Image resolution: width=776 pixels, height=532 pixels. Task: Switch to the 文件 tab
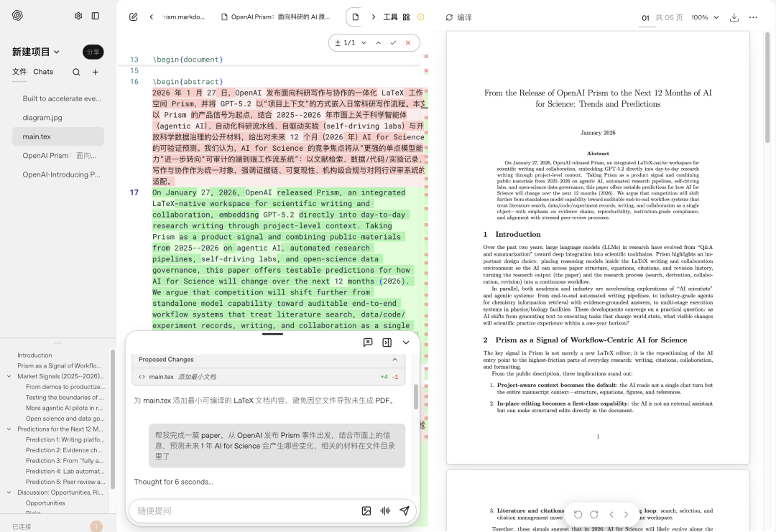(x=19, y=72)
